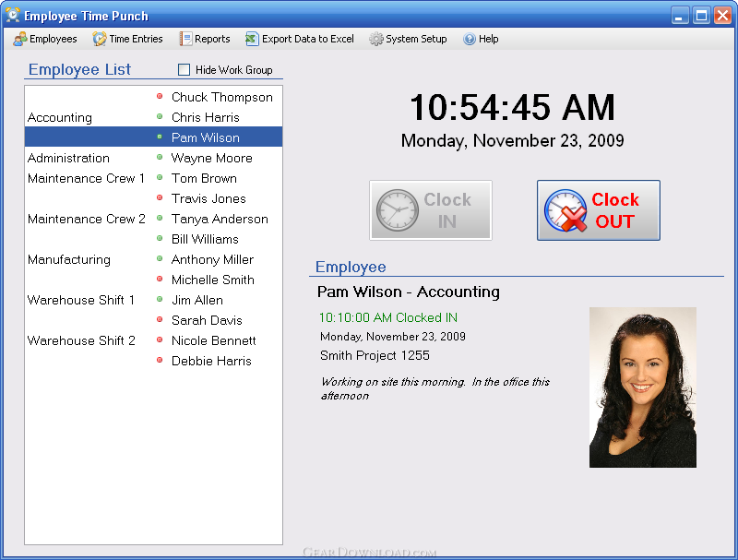Viewport: 738px width, 560px height.
Task: Click the grayed Clock IN button
Action: tap(431, 210)
